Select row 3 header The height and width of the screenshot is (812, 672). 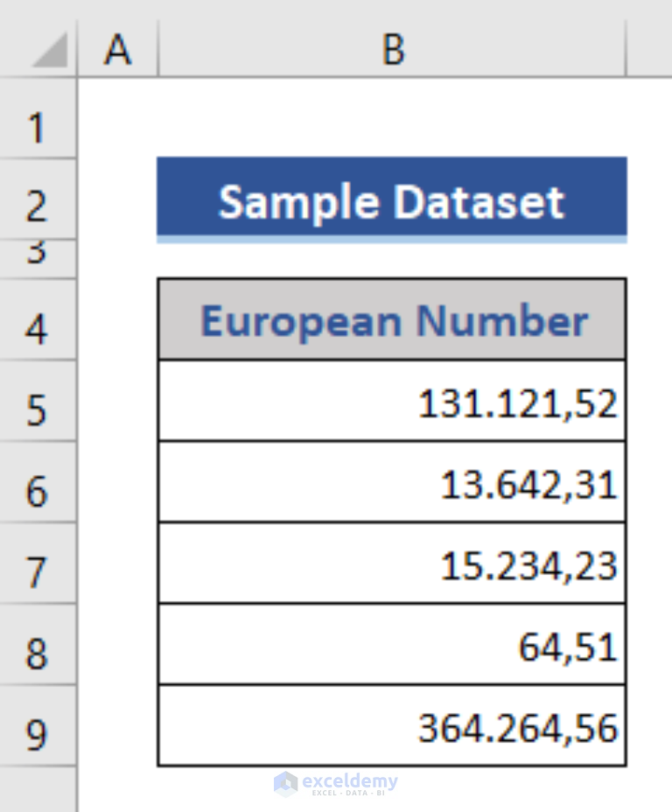[x=38, y=260]
